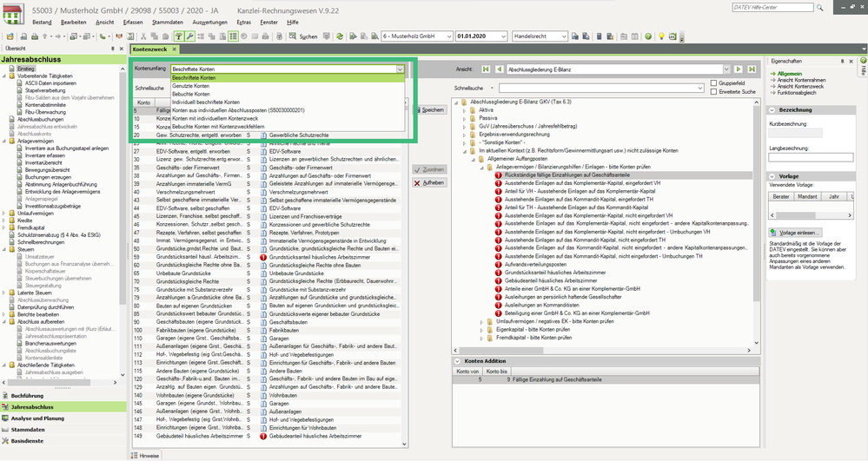868x461 pixels.
Task: Click the yellow lightbulb tip icon
Action: click(661, 36)
